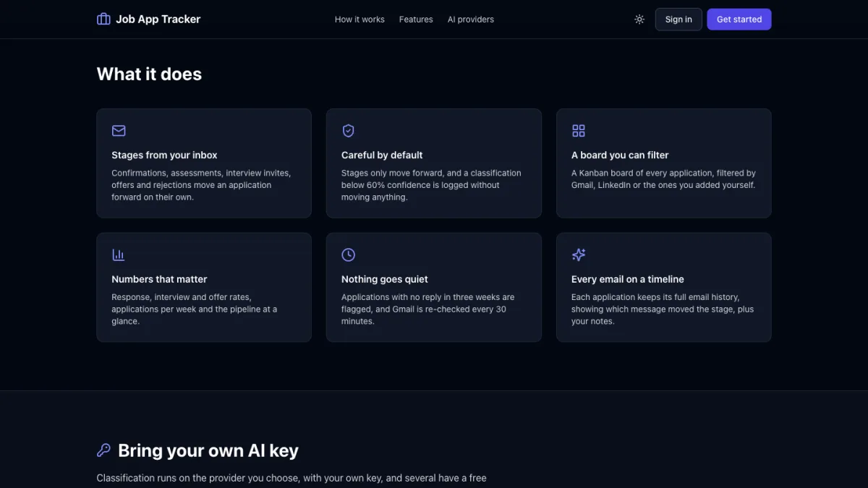
Task: Click the response and interview rates description
Action: (x=194, y=309)
